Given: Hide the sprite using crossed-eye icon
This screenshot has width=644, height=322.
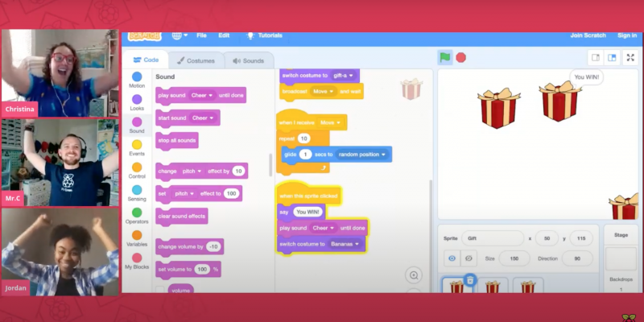Looking at the screenshot, I should 469,258.
